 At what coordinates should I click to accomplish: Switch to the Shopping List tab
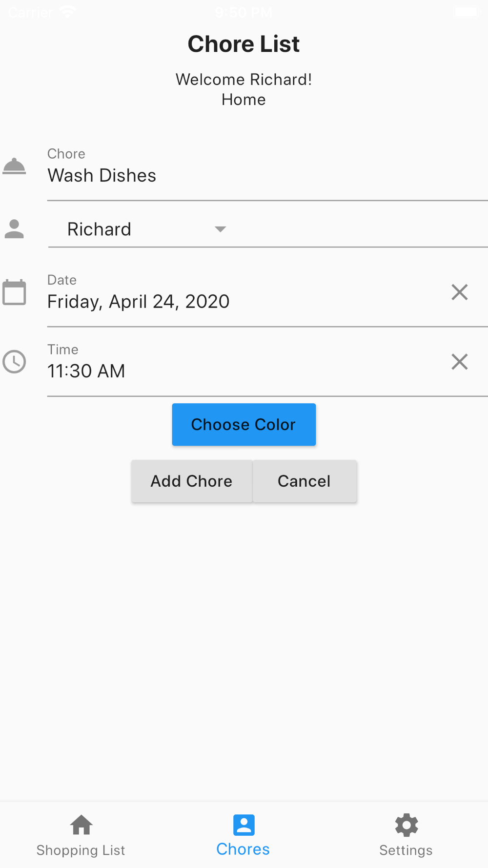pos(81,850)
